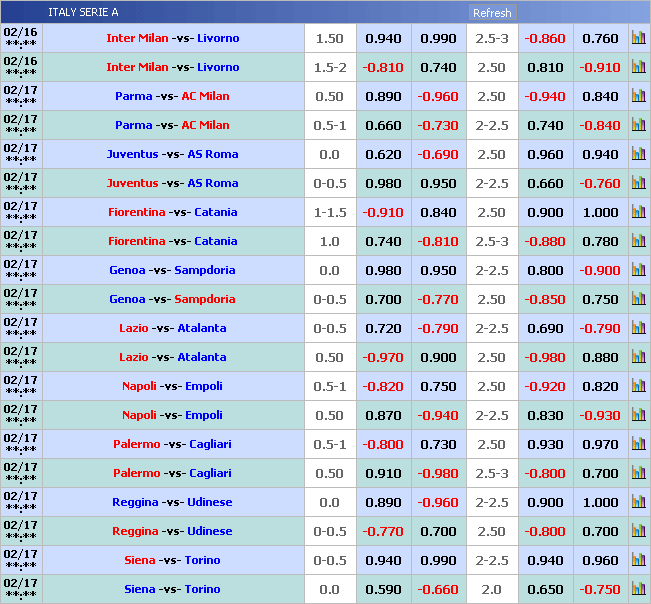
Task: Click the 0.870 odds in Napoli row
Action: click(x=383, y=416)
